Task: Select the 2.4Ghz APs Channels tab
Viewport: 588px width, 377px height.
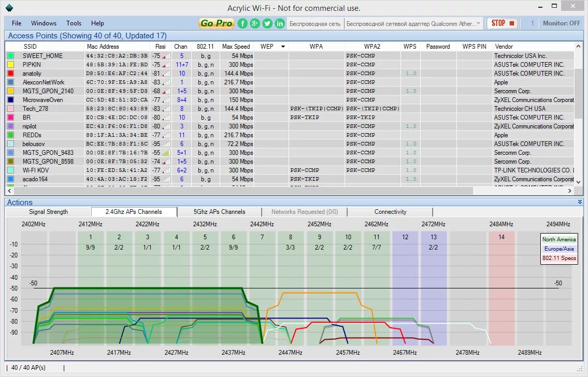Action: 134,212
